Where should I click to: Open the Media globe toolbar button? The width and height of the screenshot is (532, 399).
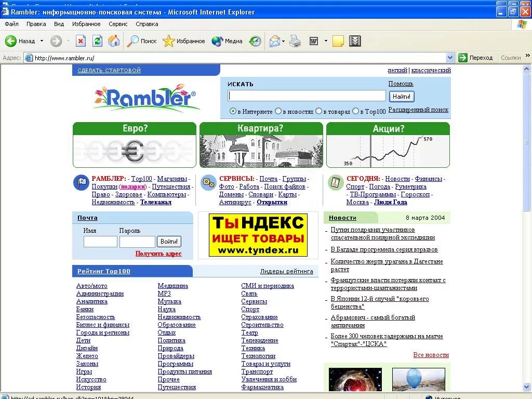(227, 41)
